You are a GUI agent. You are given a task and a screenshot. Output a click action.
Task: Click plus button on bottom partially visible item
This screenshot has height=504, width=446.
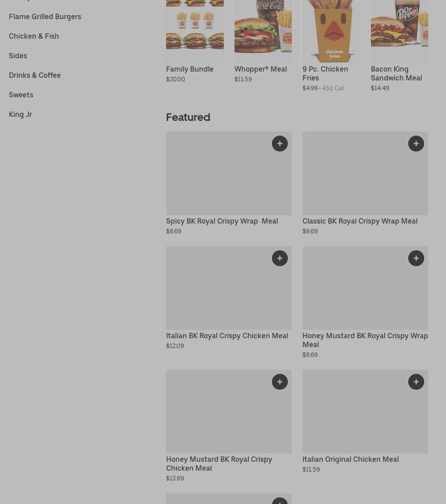[x=279, y=501]
